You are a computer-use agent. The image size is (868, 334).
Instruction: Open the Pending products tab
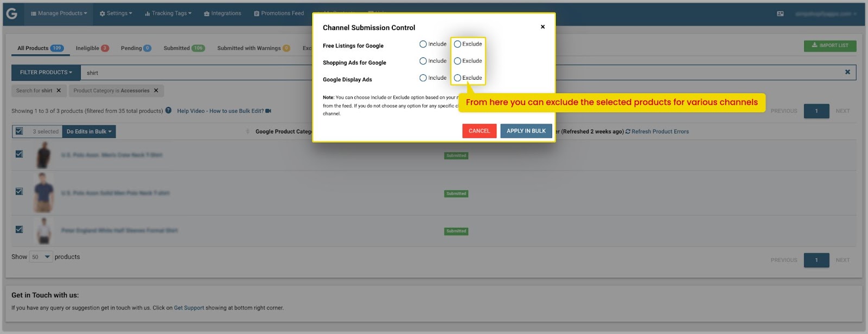tap(136, 48)
